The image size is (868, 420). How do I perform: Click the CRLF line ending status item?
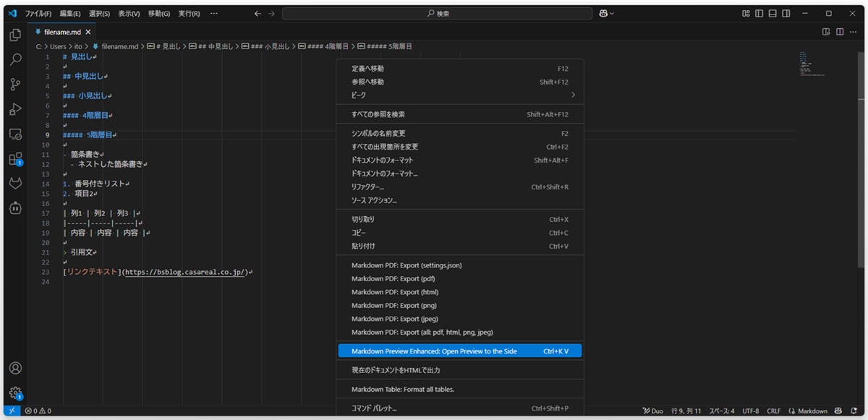point(774,411)
